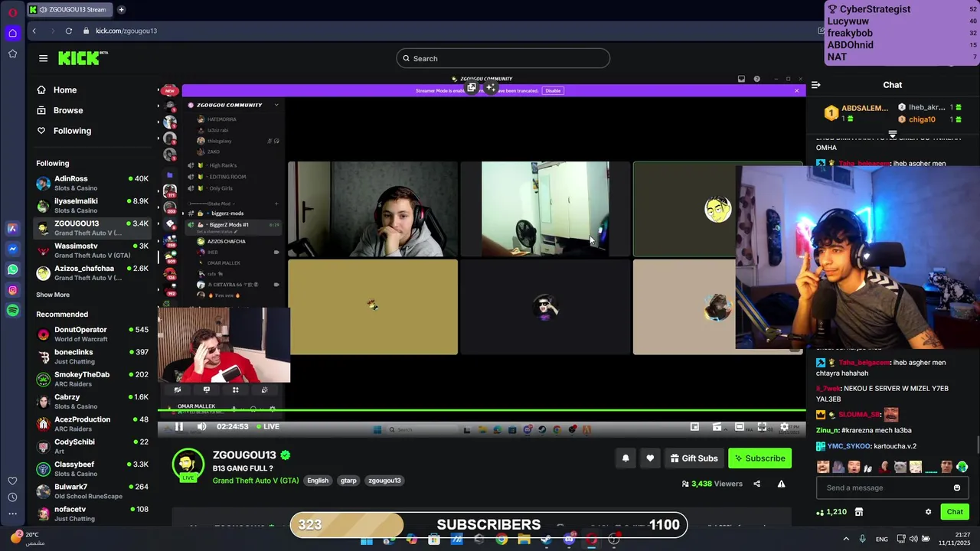
Task: Follow ZGOUGOU13 with heart button
Action: [650, 458]
